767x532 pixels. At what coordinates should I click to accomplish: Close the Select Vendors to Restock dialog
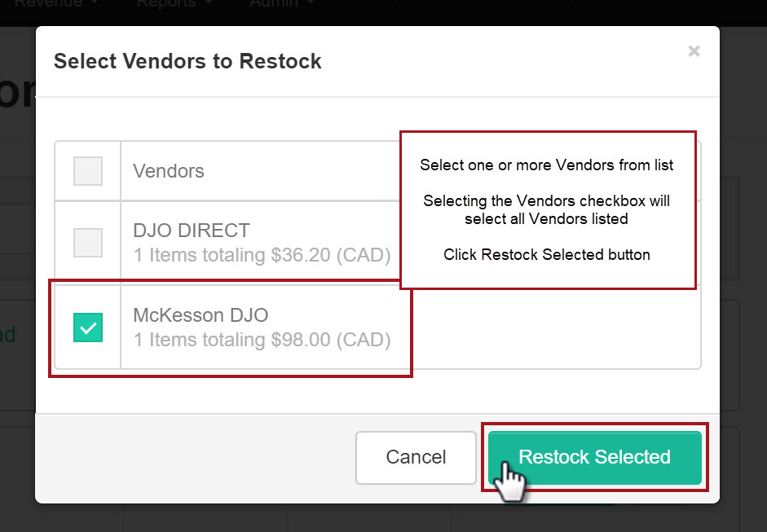694,51
